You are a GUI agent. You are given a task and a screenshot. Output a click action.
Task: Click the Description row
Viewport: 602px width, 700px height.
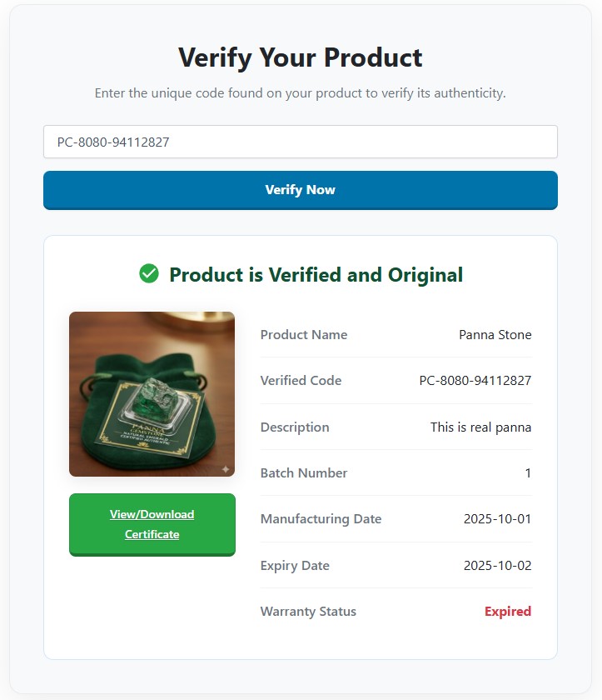point(295,427)
